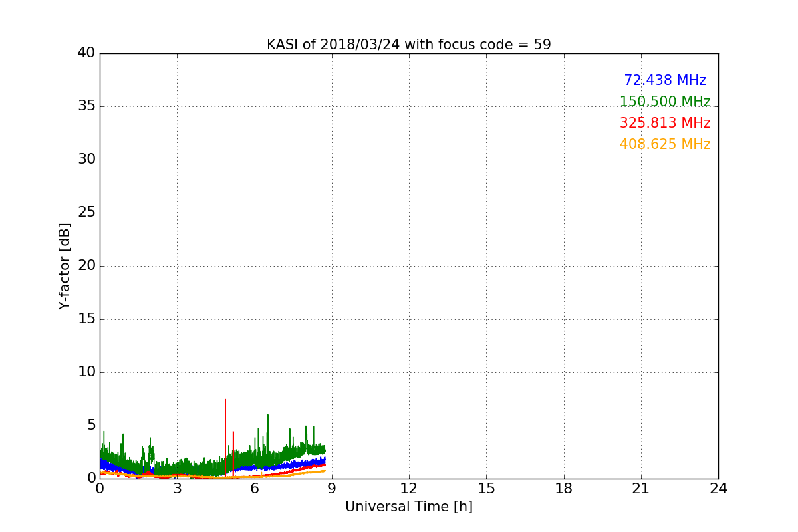Click the plot title mentioning KASI 2018/03/24
The height and width of the screenshot is (532, 798).
(x=409, y=45)
